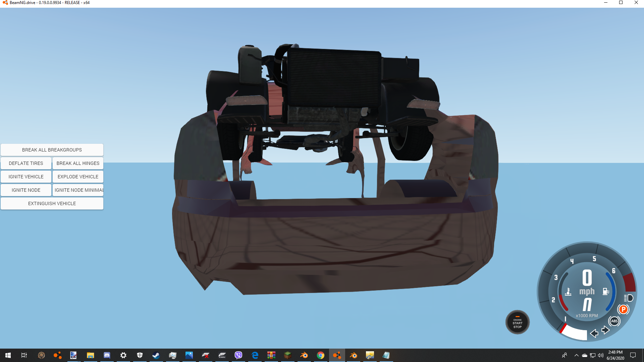The image size is (644, 362).
Task: Open Steam from taskbar
Action: coord(156,355)
